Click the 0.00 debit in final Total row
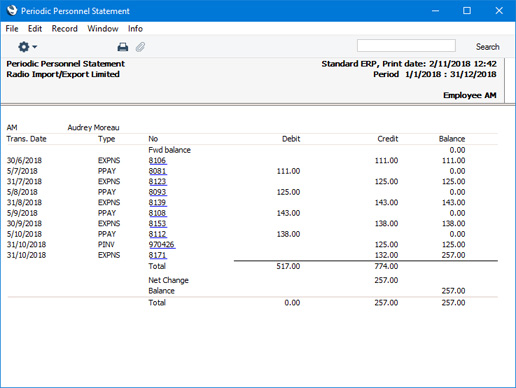The height and width of the screenshot is (388, 516). tap(292, 303)
